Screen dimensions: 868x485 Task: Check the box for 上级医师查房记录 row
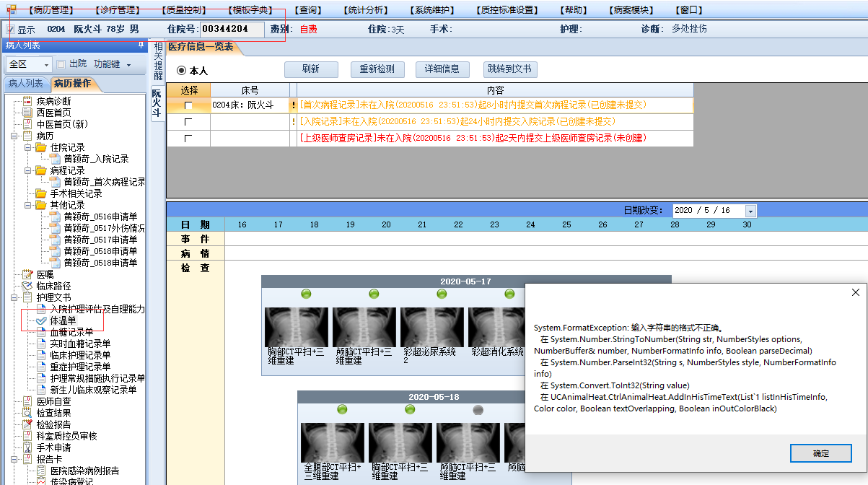tap(188, 139)
